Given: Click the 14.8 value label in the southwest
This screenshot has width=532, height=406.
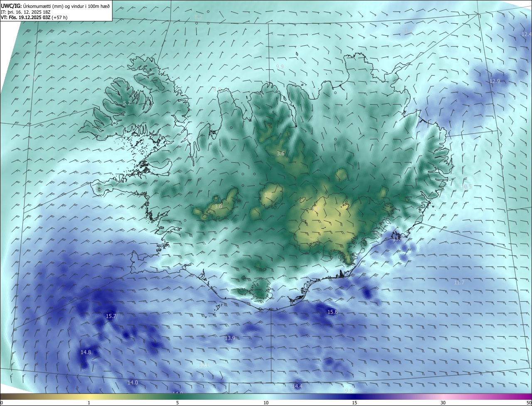Looking at the screenshot, I should point(86,352).
